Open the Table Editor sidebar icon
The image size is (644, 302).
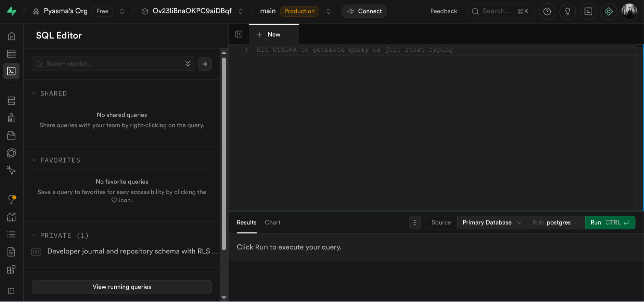11,54
